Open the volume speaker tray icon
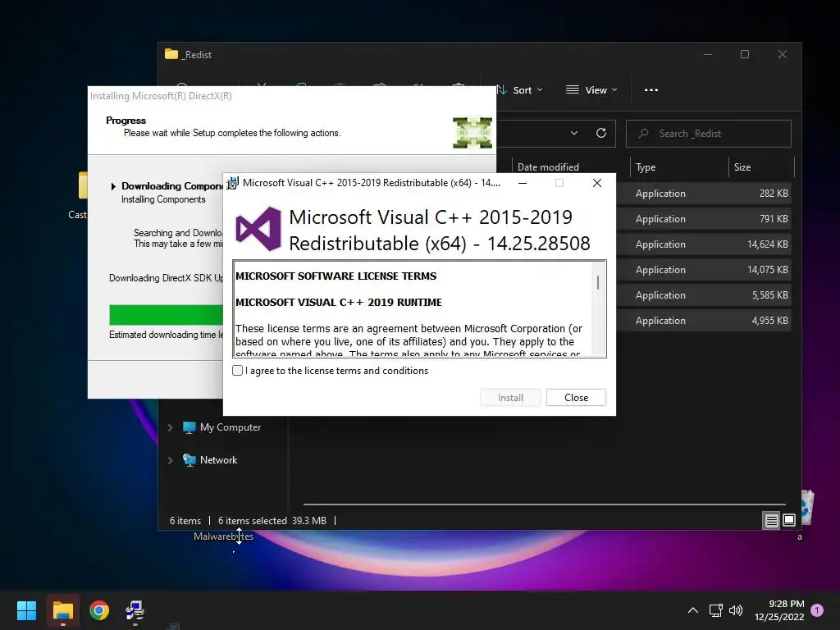Viewport: 840px width, 630px height. click(x=736, y=610)
